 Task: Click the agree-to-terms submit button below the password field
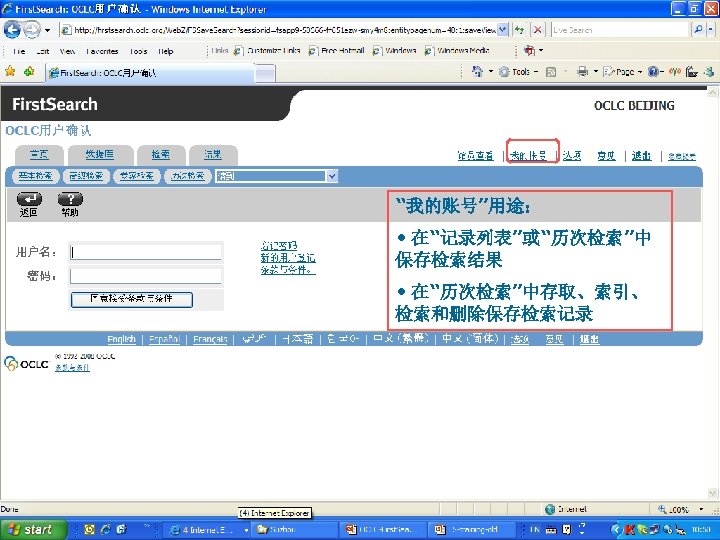click(132, 299)
